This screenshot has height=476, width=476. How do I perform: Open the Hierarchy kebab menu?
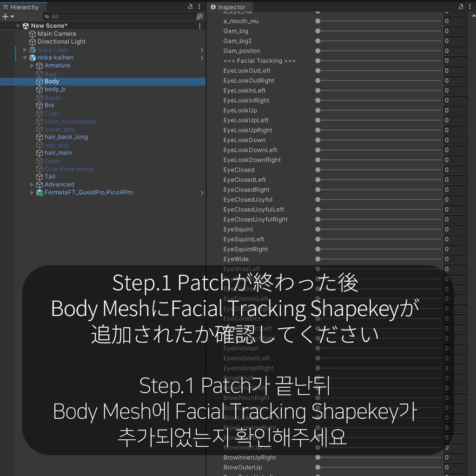click(x=198, y=7)
